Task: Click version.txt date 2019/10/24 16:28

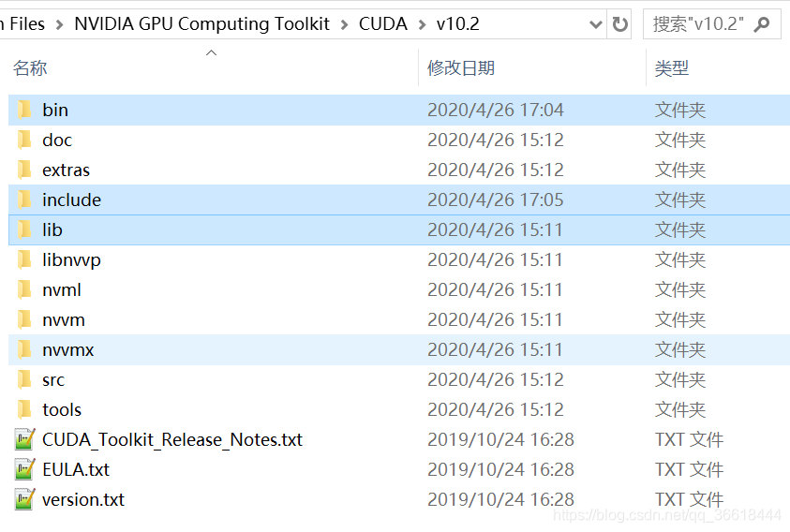Action: pyautogui.click(x=500, y=500)
